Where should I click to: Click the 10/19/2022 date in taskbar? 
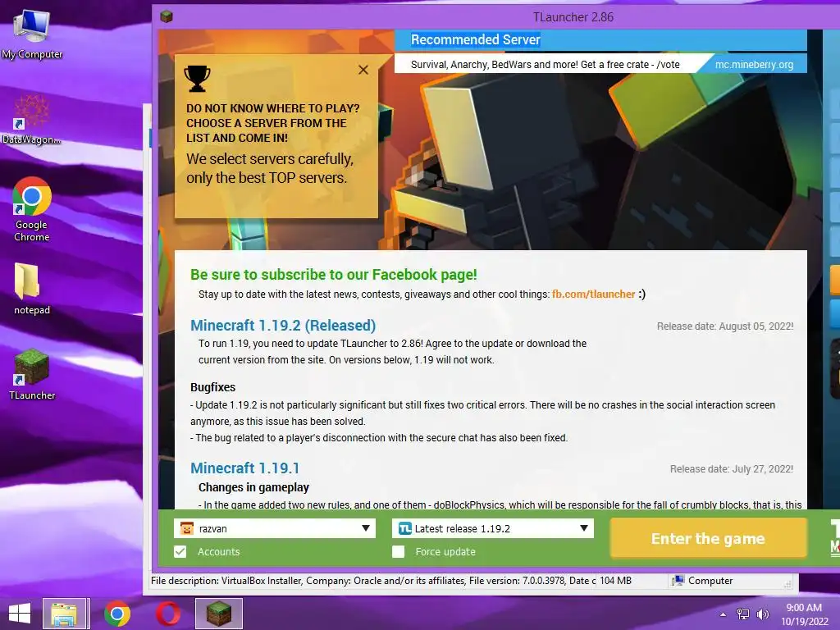click(x=805, y=622)
